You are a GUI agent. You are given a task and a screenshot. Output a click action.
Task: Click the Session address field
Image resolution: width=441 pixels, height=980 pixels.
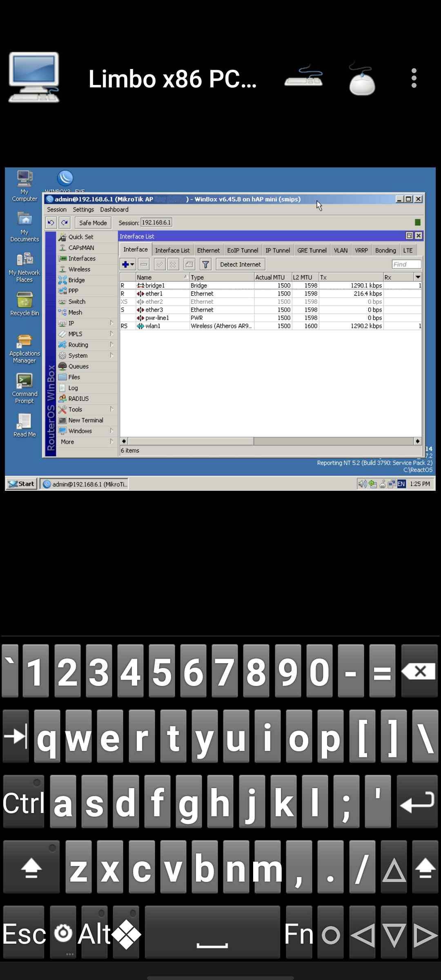156,223
